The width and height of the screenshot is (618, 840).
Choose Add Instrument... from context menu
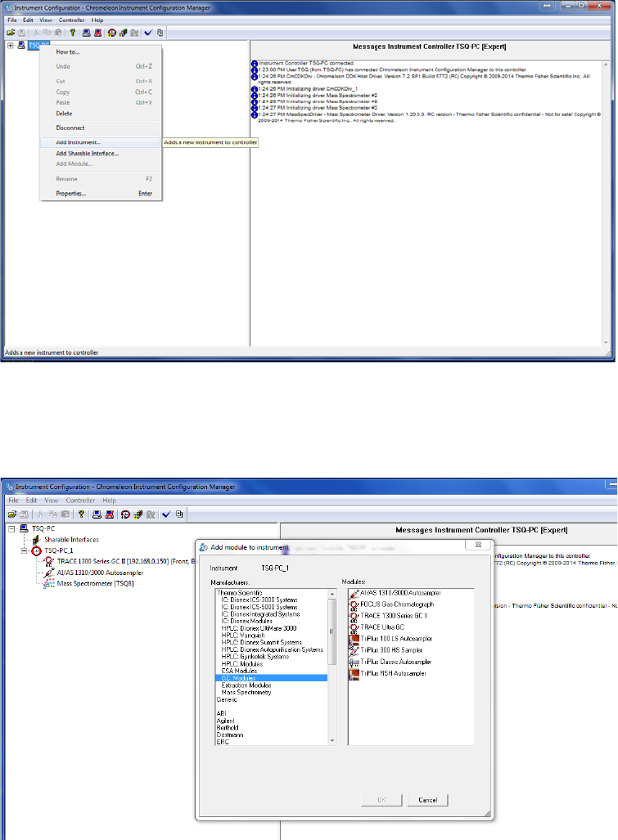click(100, 142)
